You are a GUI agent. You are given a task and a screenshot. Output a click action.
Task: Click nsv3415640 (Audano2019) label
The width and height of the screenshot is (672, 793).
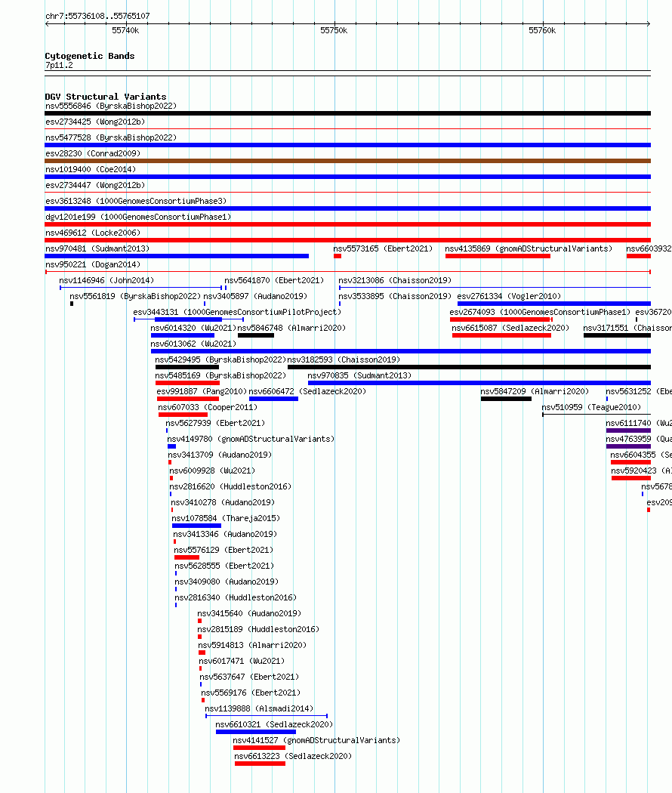tap(249, 613)
